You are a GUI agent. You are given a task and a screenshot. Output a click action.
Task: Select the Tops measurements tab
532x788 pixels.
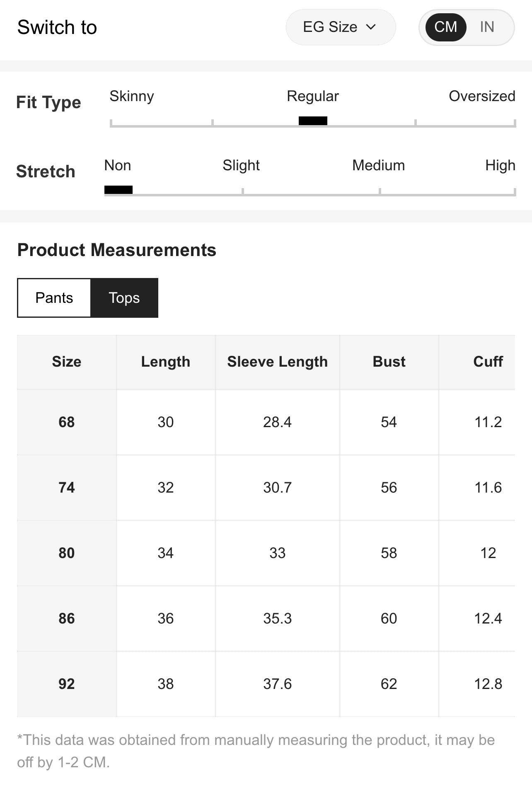click(124, 298)
